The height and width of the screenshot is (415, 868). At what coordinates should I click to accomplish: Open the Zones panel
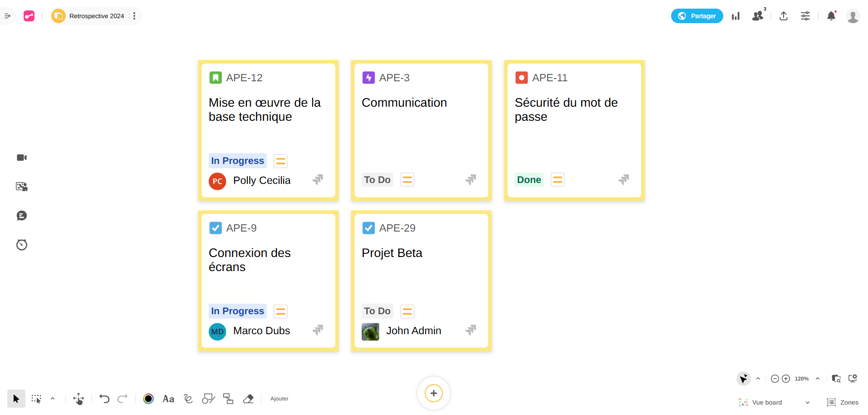(x=843, y=402)
